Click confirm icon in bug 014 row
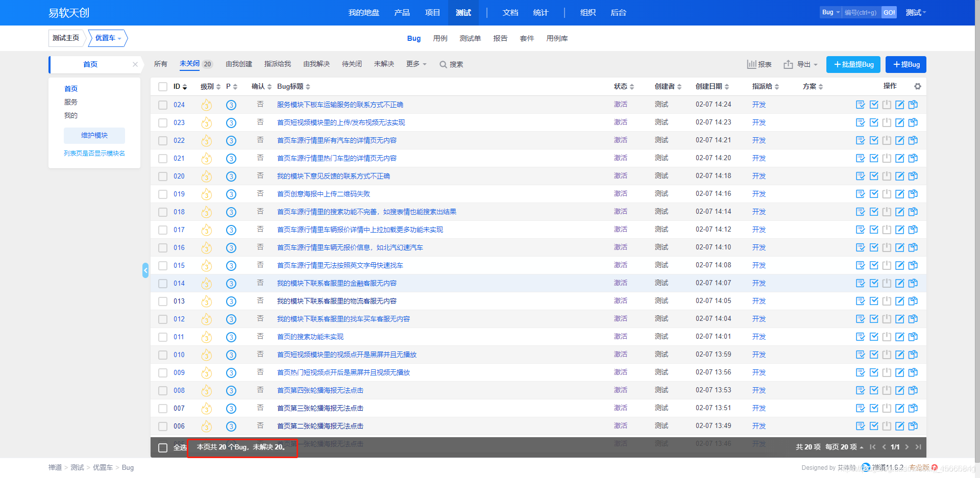Screen dimensions: 980x478 point(861,283)
